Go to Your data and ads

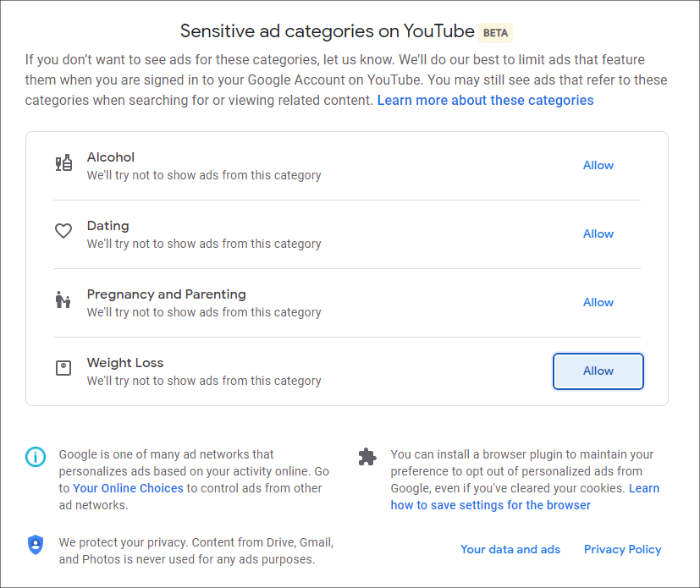pos(510,549)
